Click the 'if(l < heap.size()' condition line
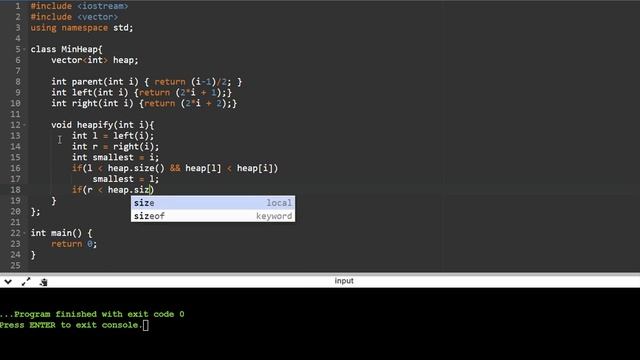Image resolution: width=640 pixels, height=360 pixels. (x=175, y=168)
